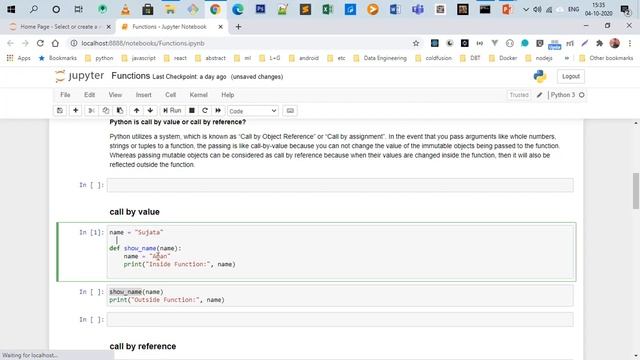Open the Cell menu

(171, 95)
